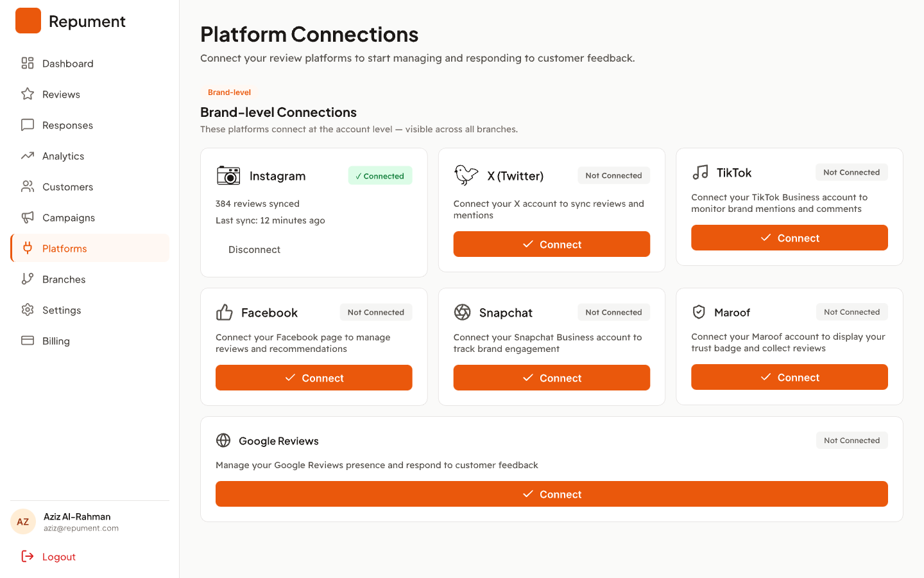Click the TikTok music note icon
924x578 pixels.
pos(700,172)
